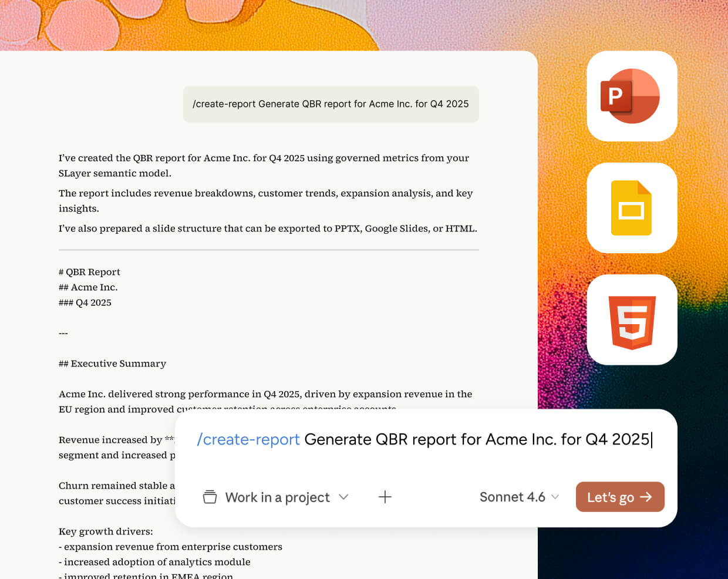728x579 pixels.
Task: Click the sentence starting 'I've created the QBR report'
Action: point(264,166)
